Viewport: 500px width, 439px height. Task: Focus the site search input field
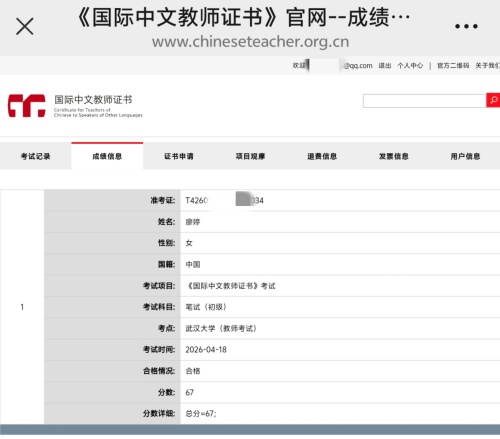tap(424, 101)
